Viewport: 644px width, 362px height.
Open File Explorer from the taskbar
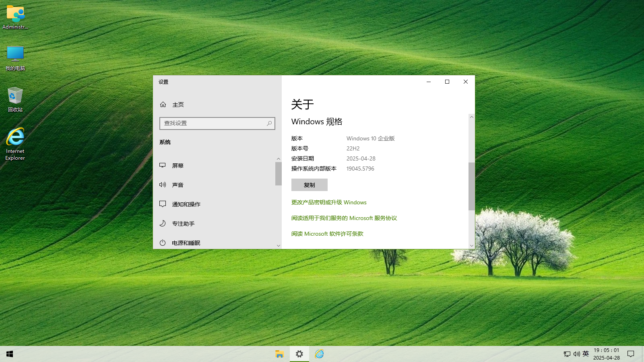(x=279, y=354)
